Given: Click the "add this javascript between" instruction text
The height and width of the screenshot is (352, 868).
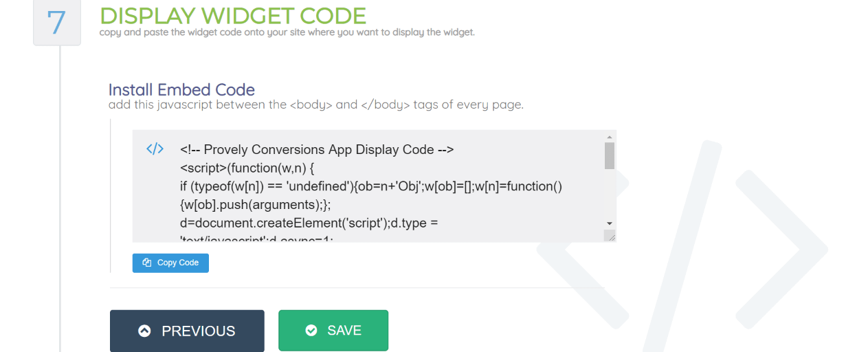Looking at the screenshot, I should tap(315, 105).
